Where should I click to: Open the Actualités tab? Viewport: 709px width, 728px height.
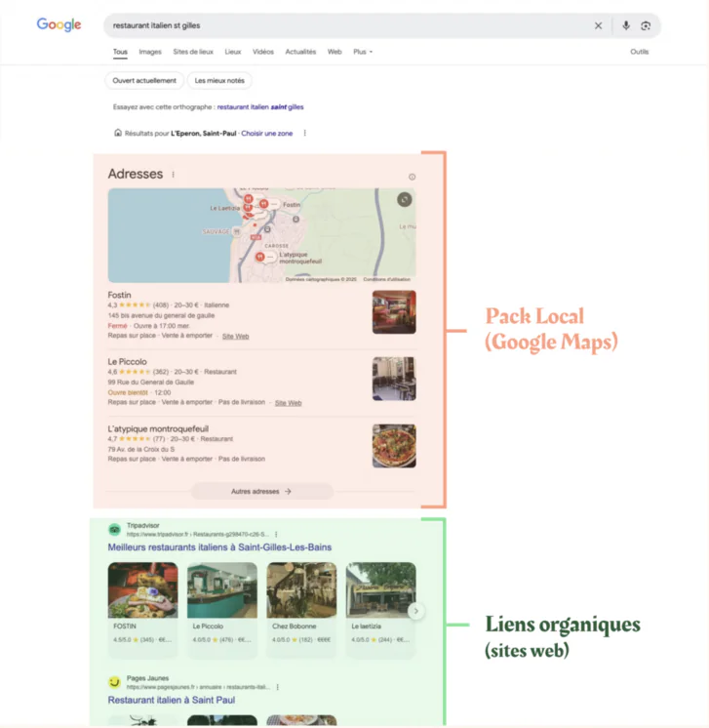coord(300,52)
